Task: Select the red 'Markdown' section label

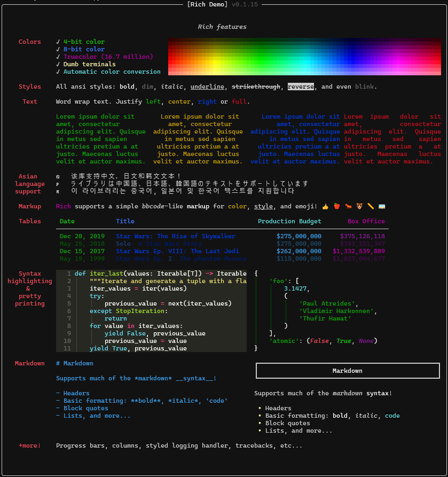Action: point(29,363)
